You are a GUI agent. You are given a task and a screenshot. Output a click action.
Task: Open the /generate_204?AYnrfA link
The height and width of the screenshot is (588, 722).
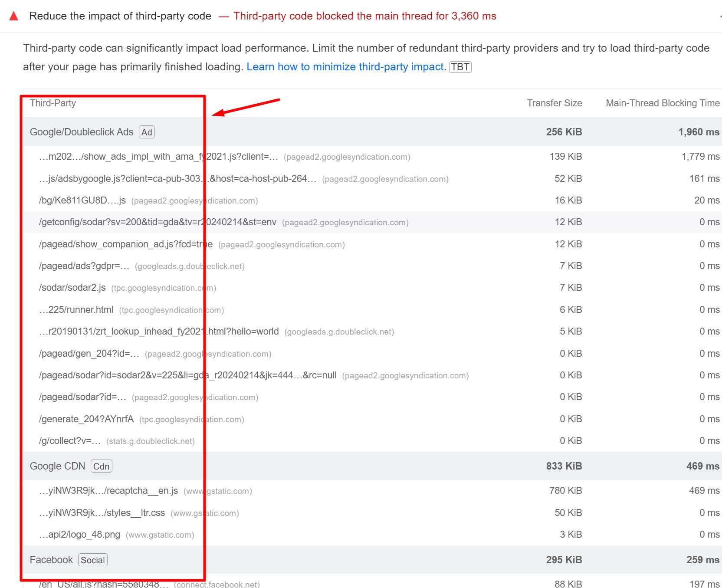(86, 419)
